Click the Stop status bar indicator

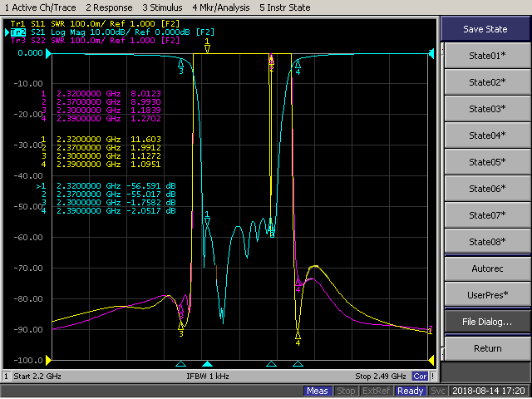click(x=346, y=392)
